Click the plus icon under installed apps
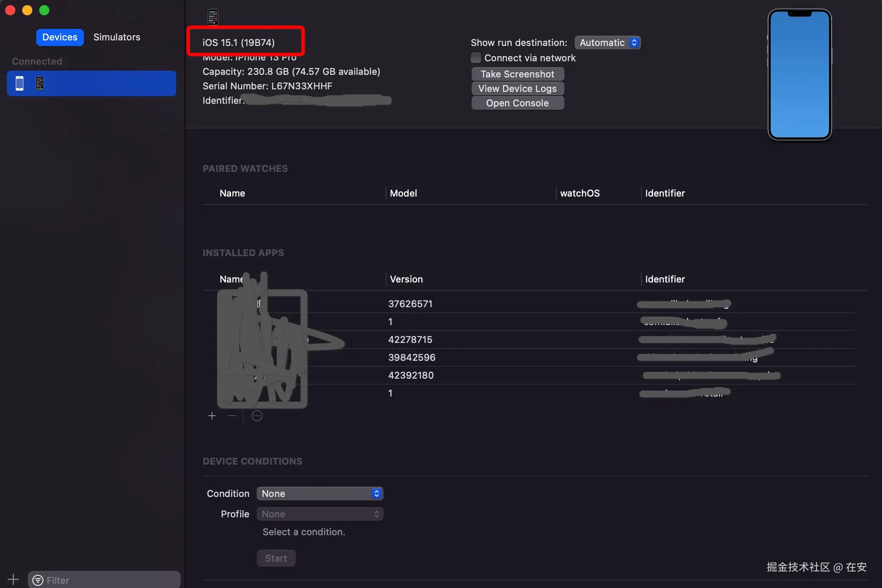This screenshot has height=588, width=882. click(x=212, y=416)
